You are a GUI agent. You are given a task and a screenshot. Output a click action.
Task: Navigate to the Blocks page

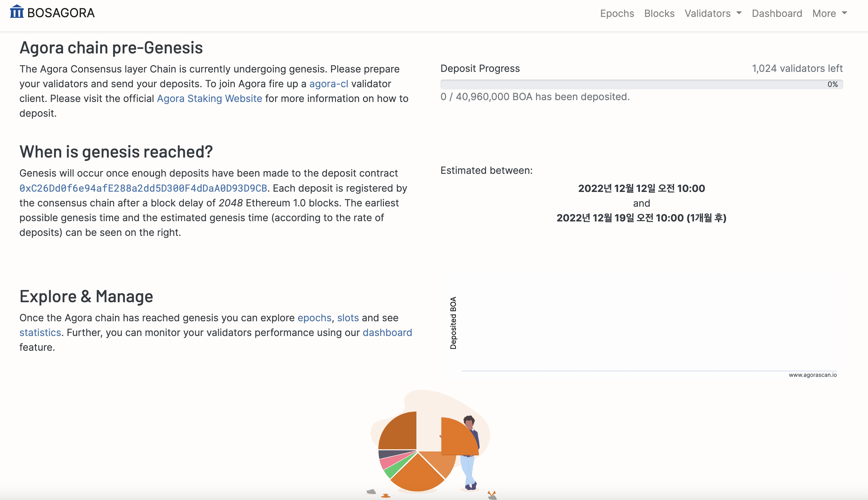(x=659, y=13)
